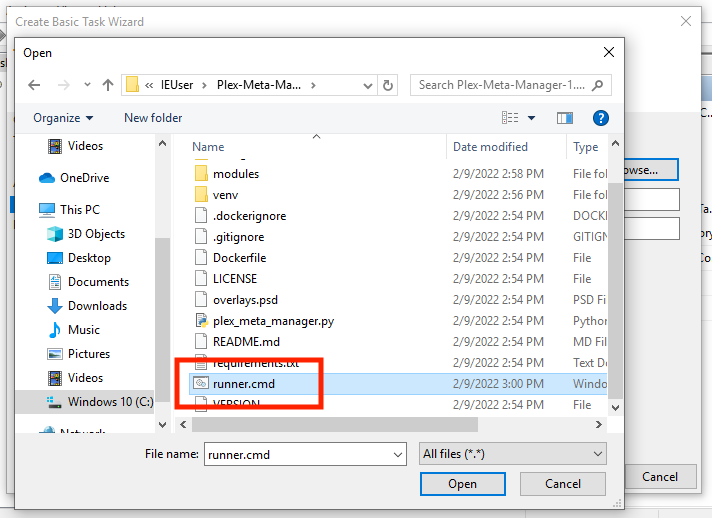Refresh the current folder

pos(388,85)
